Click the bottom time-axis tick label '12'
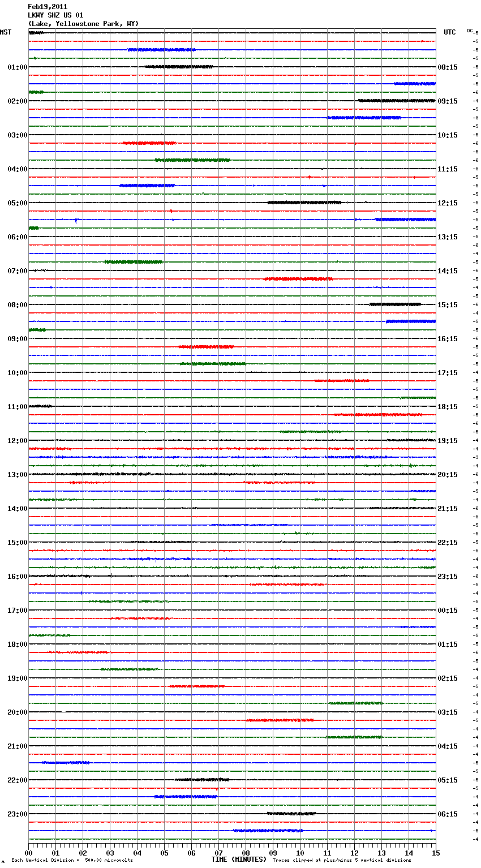The height and width of the screenshot is (868, 481). pyautogui.click(x=354, y=853)
